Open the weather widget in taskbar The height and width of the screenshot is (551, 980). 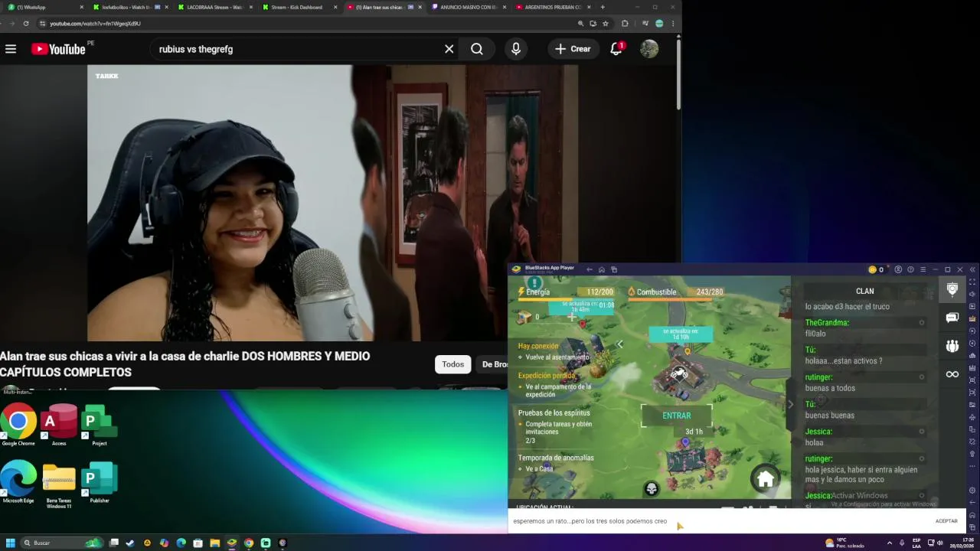(x=844, y=543)
